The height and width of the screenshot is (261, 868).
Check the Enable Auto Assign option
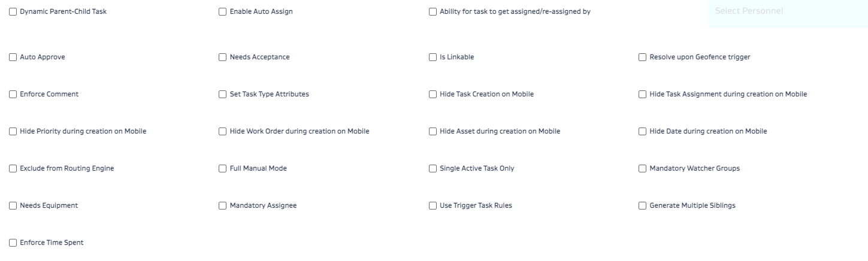point(223,12)
